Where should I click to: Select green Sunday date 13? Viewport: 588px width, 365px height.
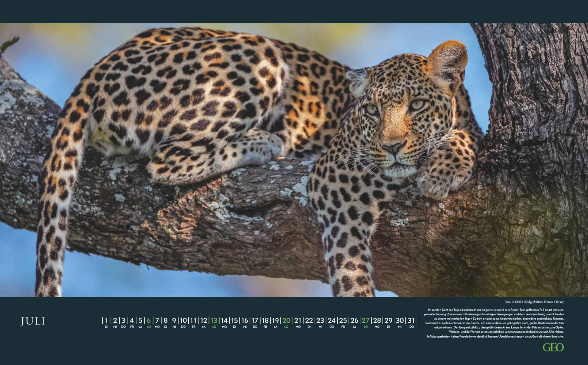(214, 320)
